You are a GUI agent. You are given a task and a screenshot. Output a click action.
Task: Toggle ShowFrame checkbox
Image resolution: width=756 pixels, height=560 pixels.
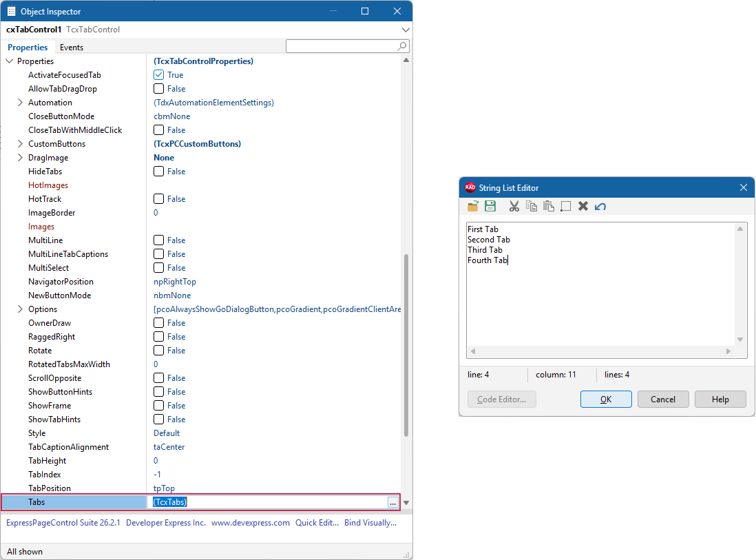coord(158,406)
